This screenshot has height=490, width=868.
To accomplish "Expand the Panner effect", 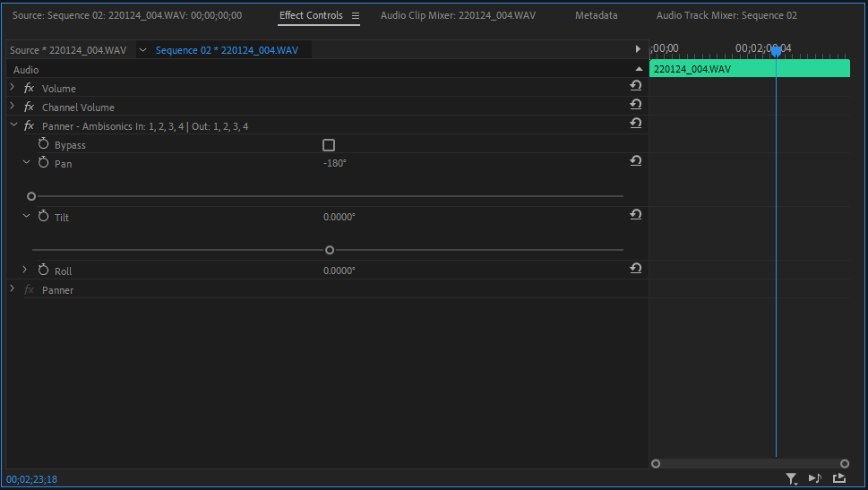I will (13, 289).
